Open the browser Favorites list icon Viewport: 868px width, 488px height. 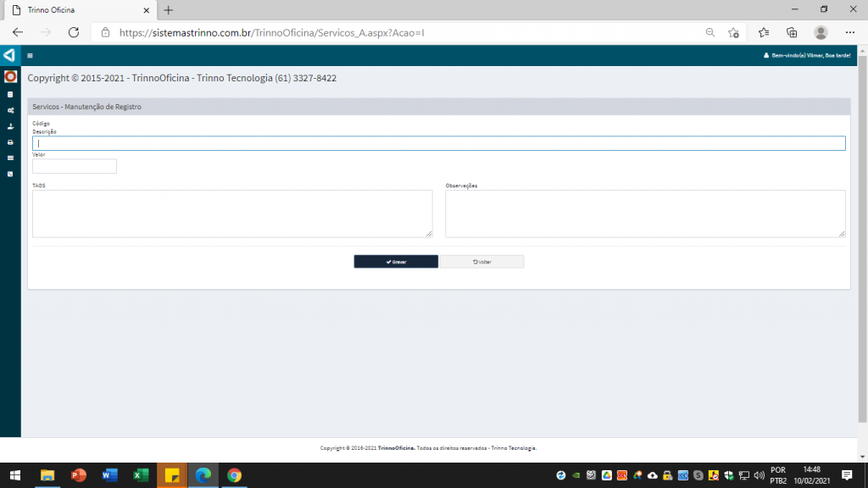[x=763, y=32]
